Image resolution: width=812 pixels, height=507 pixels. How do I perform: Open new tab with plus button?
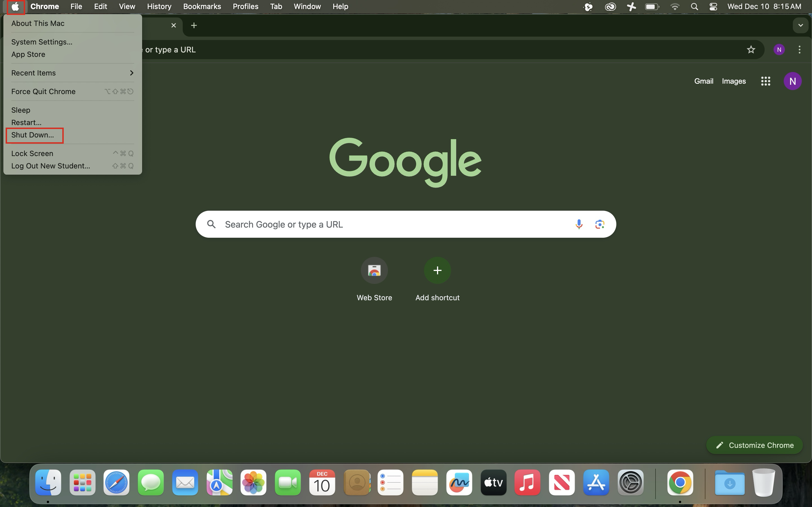[x=194, y=25]
